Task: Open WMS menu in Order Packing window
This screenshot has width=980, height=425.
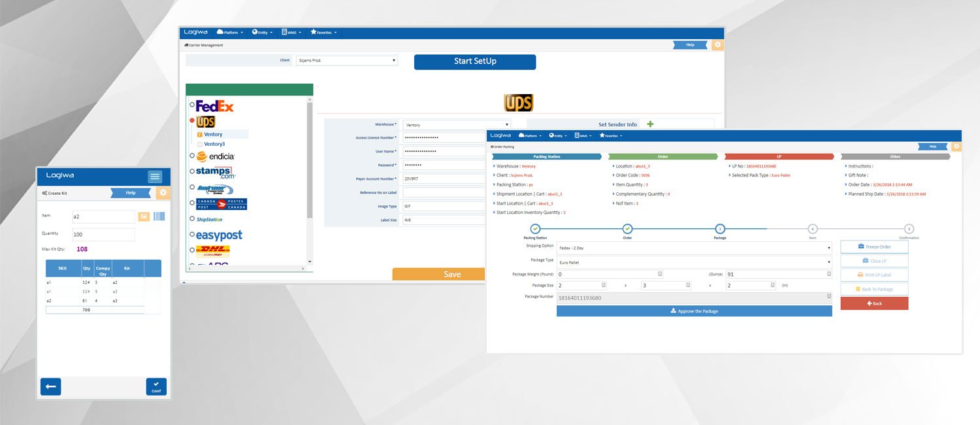Action: point(583,136)
